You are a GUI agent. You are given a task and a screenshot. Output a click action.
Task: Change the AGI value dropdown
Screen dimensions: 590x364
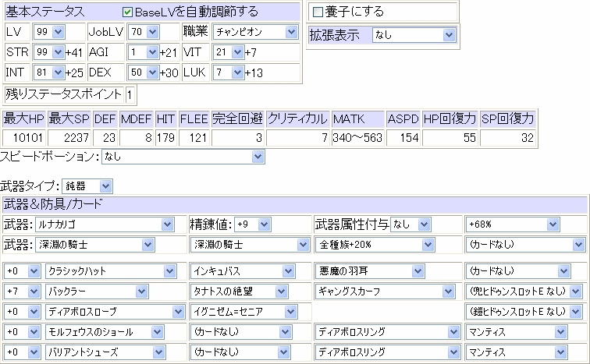point(144,52)
